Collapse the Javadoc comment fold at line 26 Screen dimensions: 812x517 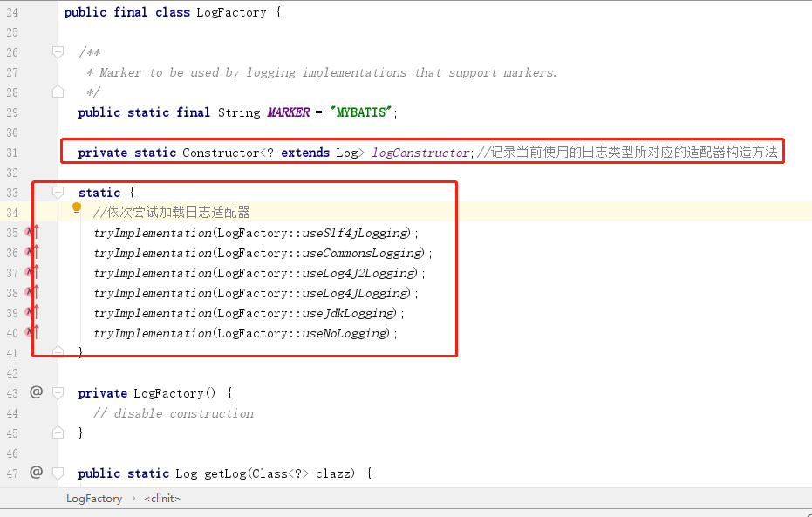[x=58, y=51]
